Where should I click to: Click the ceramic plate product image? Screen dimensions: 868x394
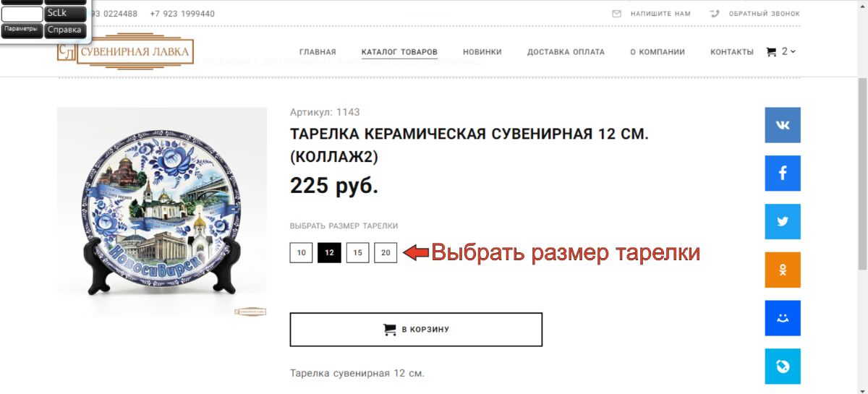coord(162,212)
